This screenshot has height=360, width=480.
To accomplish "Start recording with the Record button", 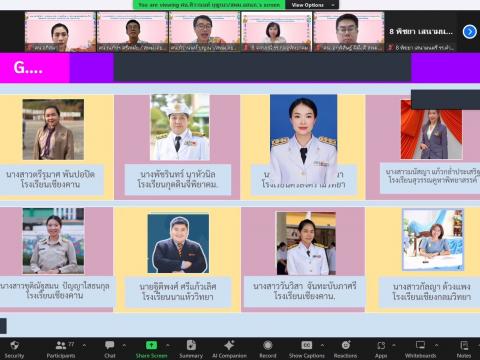I will [x=268, y=349].
